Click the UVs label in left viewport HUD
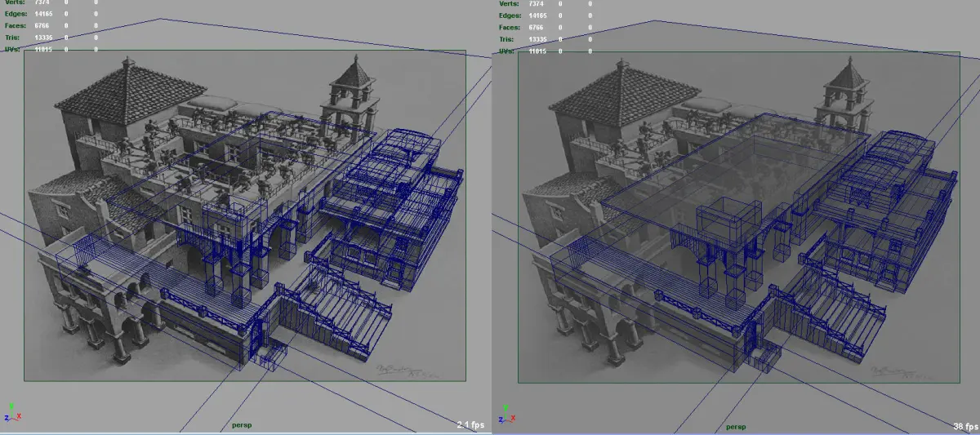The width and height of the screenshot is (980, 435). (x=15, y=50)
